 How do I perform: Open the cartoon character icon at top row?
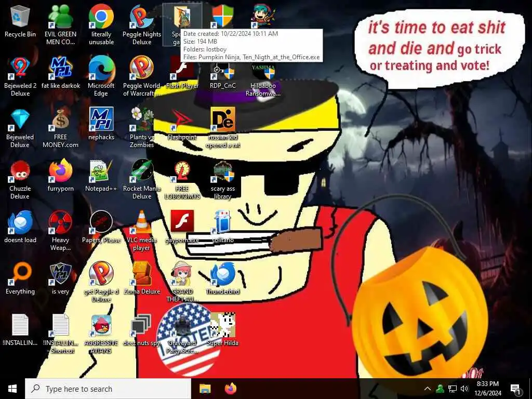click(263, 16)
